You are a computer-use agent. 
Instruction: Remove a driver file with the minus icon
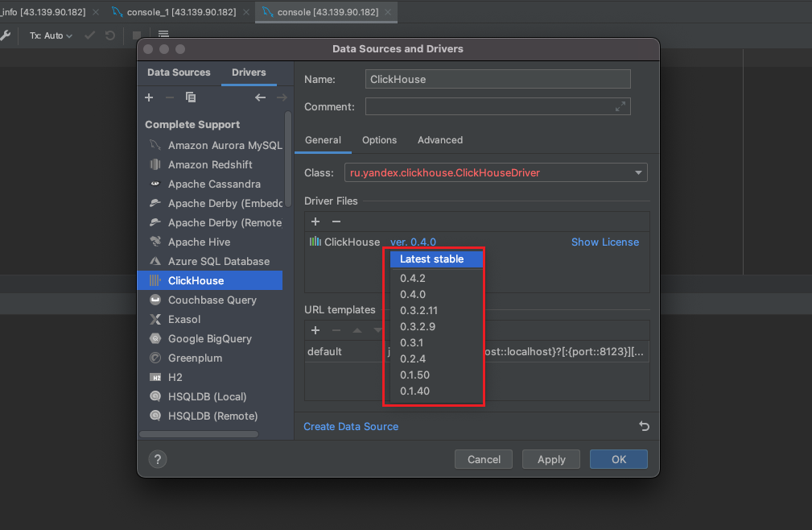click(x=336, y=222)
